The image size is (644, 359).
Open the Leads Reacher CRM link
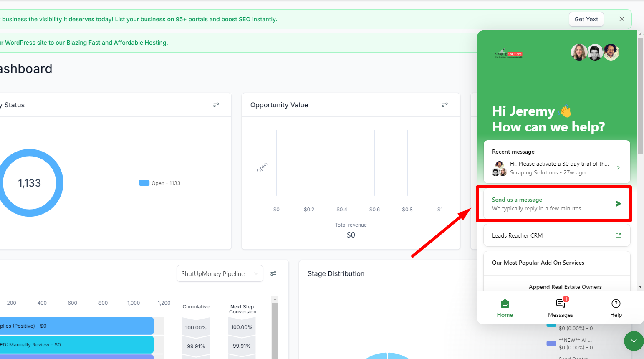point(557,235)
